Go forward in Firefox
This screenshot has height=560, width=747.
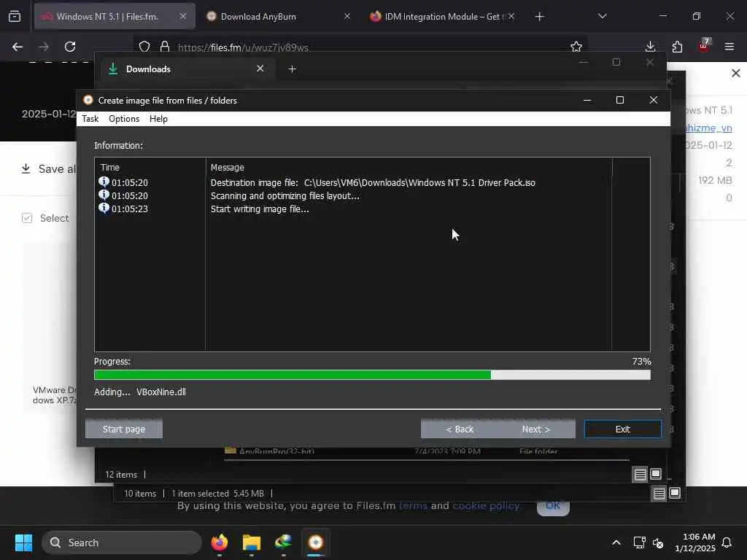(x=44, y=47)
